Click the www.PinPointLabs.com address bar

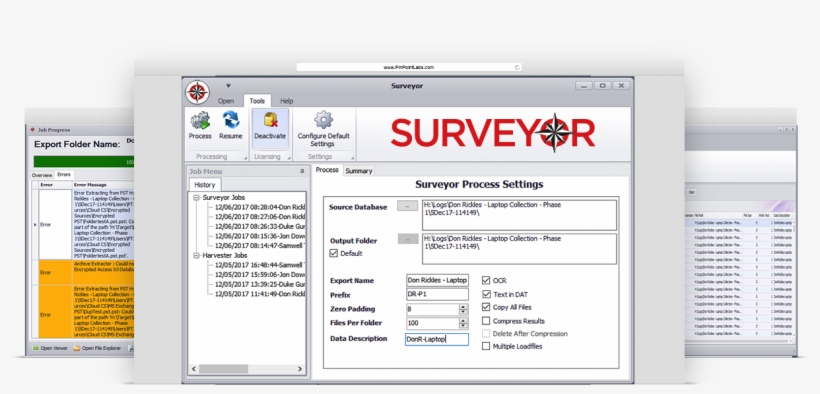[409, 67]
